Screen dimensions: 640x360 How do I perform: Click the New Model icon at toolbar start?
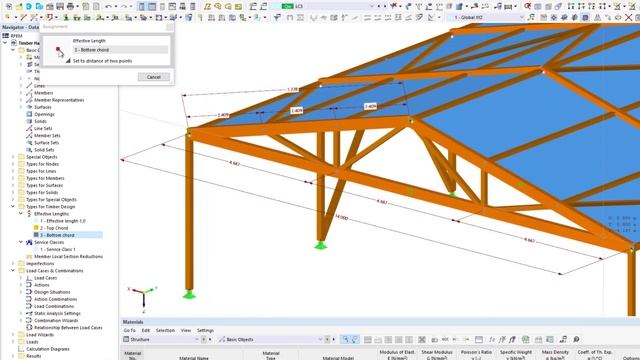[9, 7]
